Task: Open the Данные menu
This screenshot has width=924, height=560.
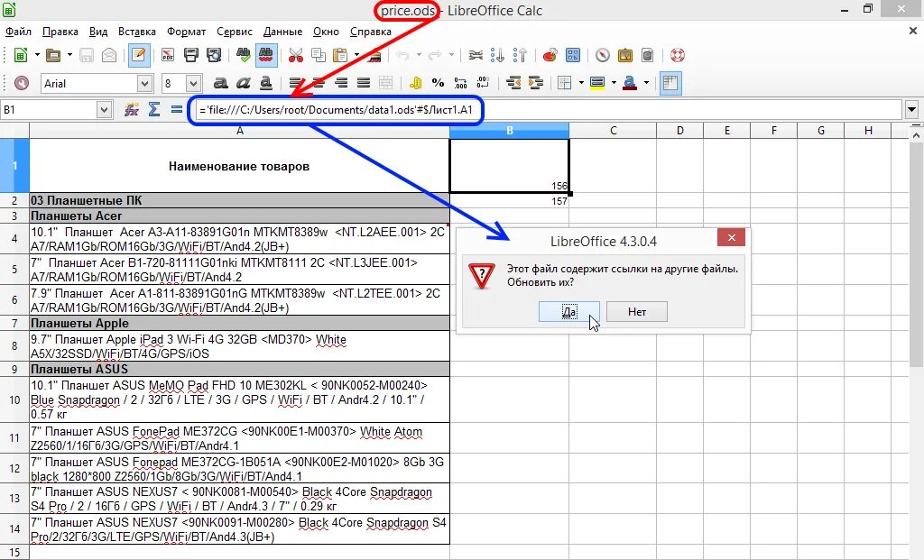Action: [x=282, y=32]
